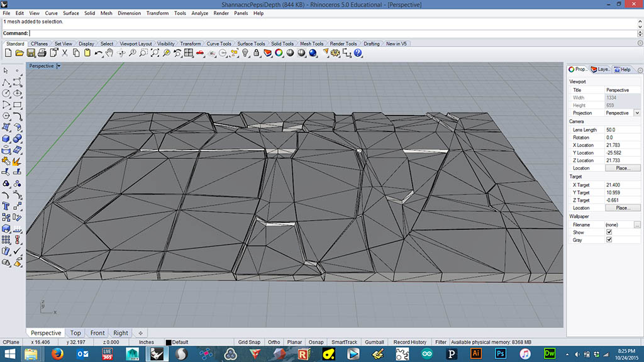Uncheck the wallpaper Gray checkbox
The height and width of the screenshot is (362, 644).
click(x=609, y=240)
